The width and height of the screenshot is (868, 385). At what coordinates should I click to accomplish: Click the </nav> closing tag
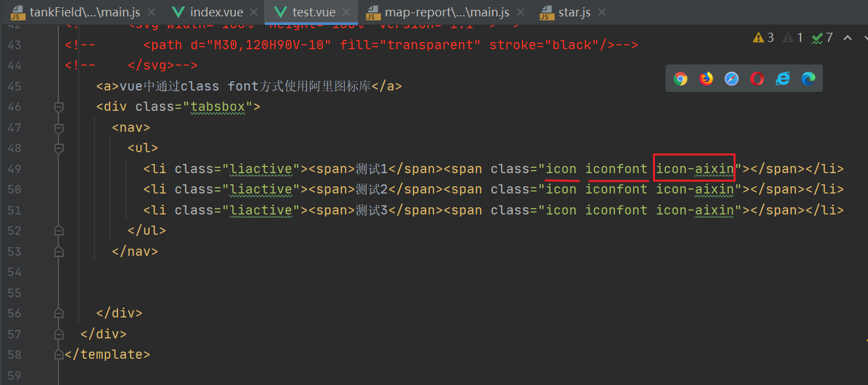[x=135, y=252]
